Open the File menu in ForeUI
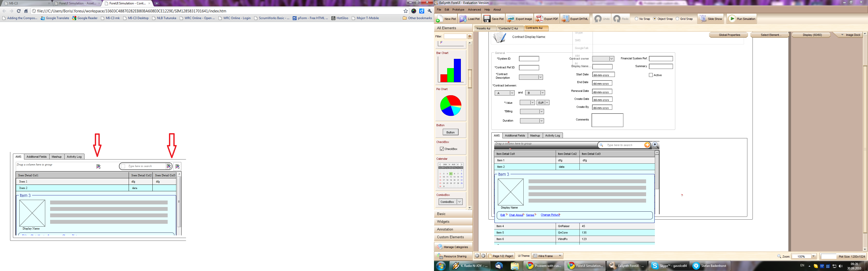The image size is (868, 271). coord(439,10)
